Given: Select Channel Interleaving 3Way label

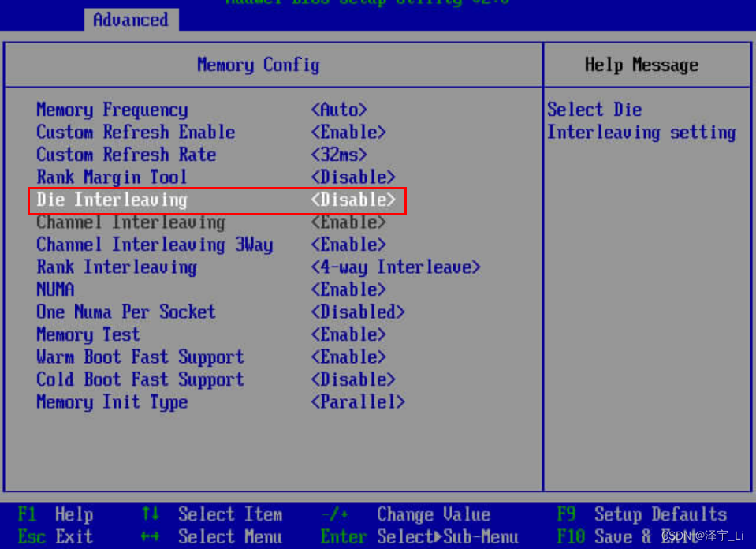Looking at the screenshot, I should (155, 245).
